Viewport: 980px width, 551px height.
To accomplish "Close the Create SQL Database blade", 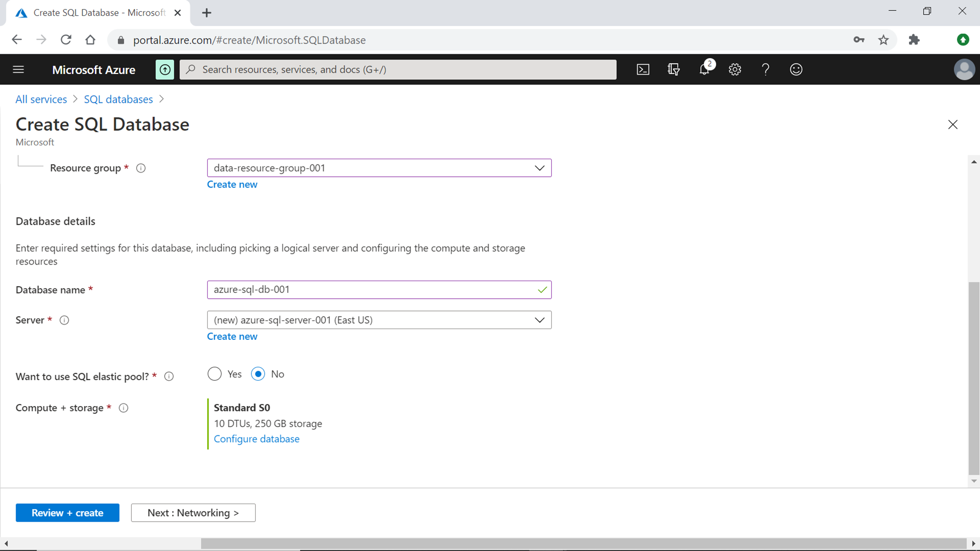I will tap(953, 124).
